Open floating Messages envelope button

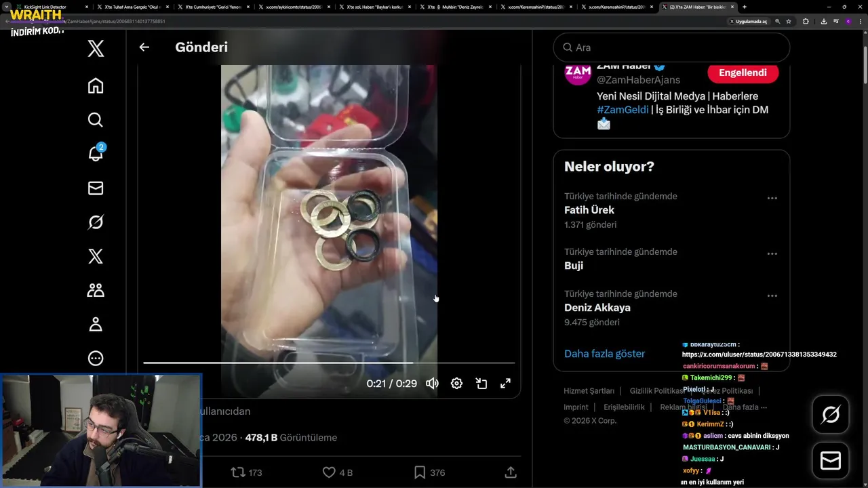tap(831, 461)
